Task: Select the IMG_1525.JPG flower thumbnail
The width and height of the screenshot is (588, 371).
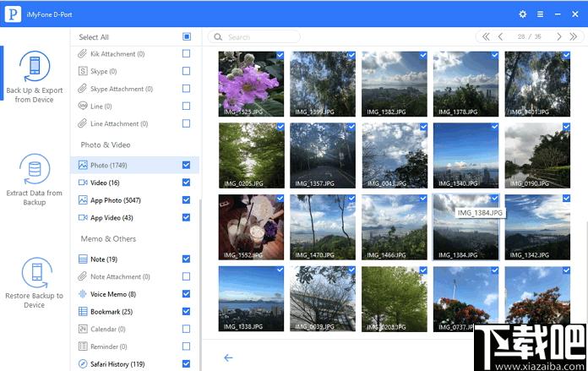Action: click(x=251, y=84)
